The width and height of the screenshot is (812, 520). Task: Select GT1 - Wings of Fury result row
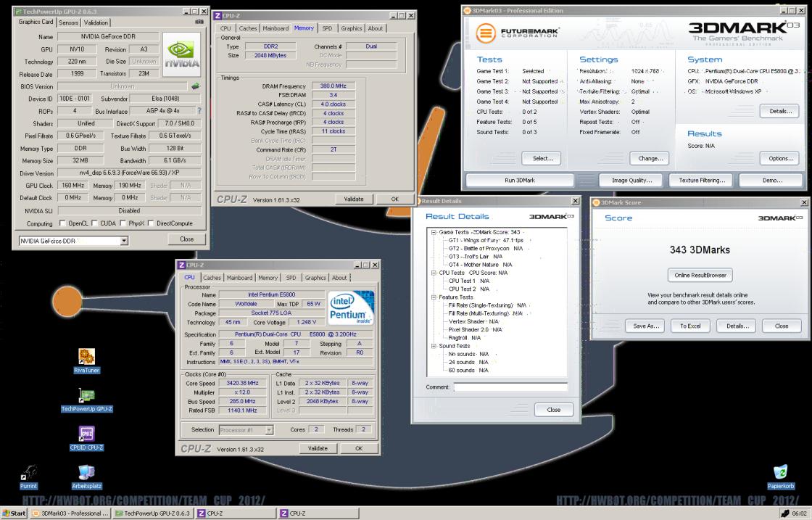tap(486, 240)
